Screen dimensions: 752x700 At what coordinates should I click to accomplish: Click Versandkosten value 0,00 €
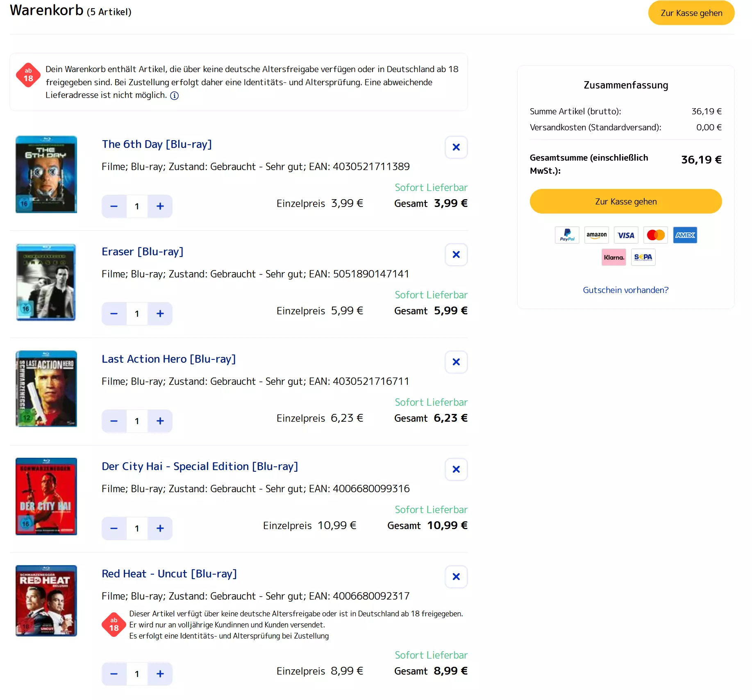[x=709, y=127]
